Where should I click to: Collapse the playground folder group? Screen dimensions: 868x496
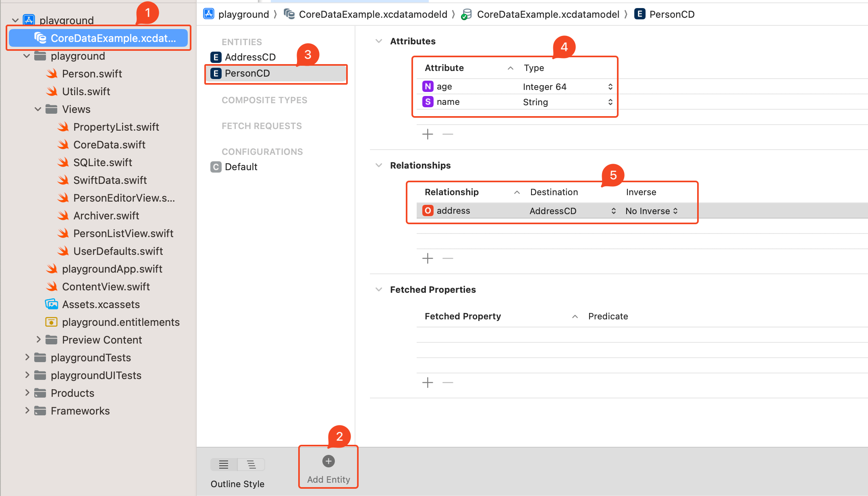coord(27,56)
